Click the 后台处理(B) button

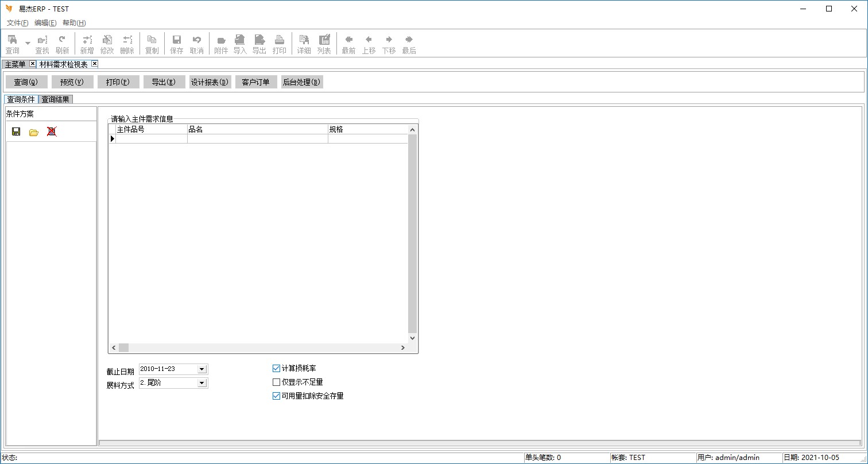301,82
